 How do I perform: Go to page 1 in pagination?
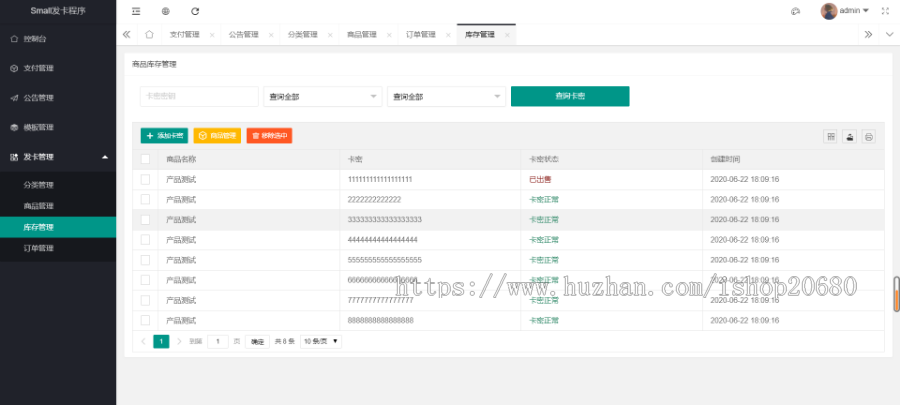tap(161, 341)
